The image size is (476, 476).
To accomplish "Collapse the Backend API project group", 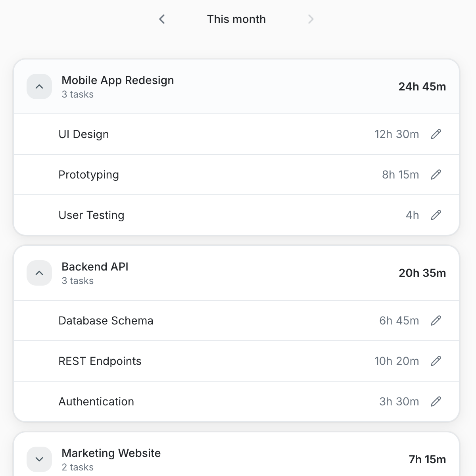I will pos(39,273).
